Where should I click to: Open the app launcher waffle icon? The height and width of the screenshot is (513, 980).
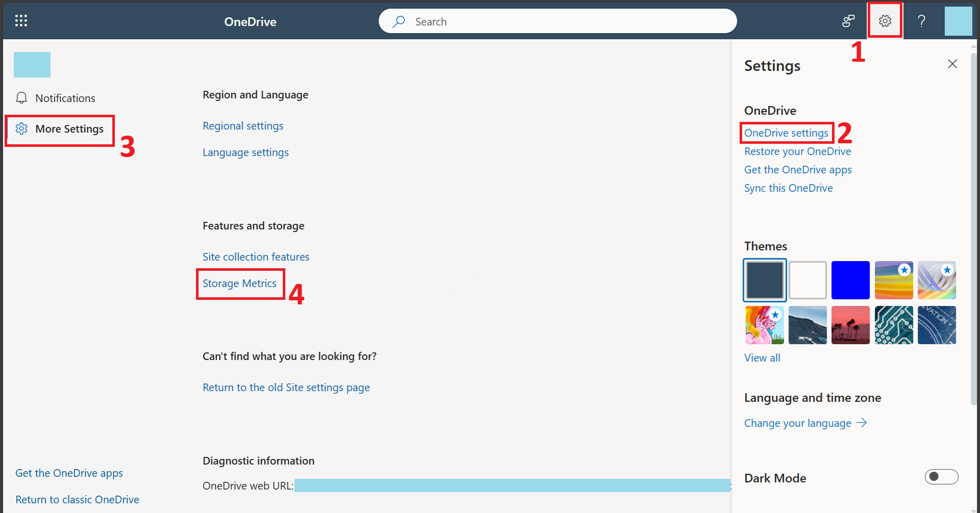21,21
